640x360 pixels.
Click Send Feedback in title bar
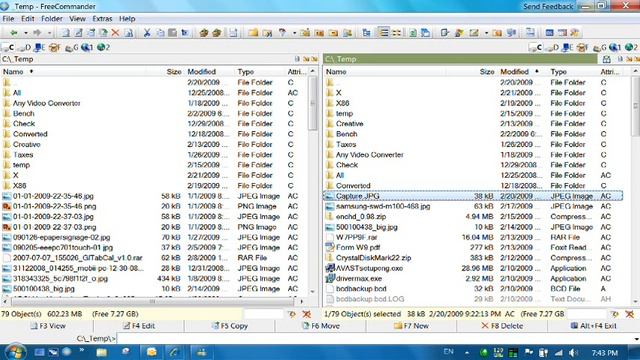coord(548,7)
